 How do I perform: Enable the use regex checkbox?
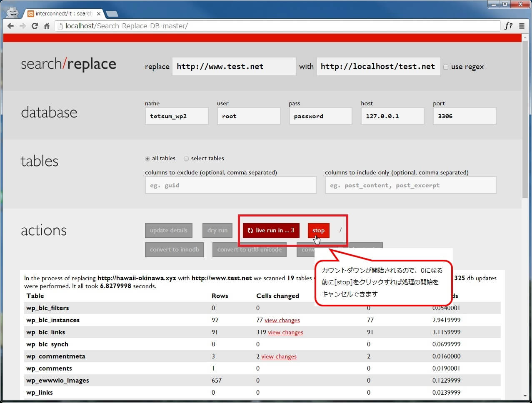(446, 67)
